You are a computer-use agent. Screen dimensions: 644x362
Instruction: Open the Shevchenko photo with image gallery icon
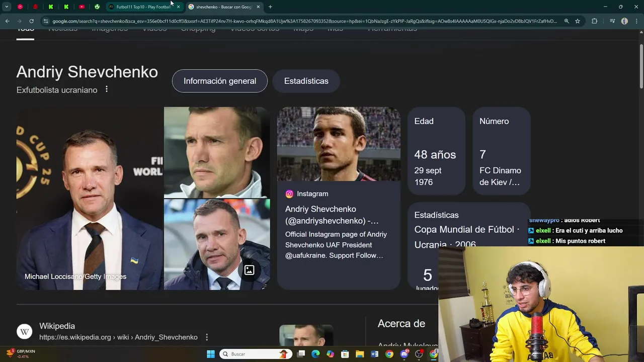coord(217,244)
